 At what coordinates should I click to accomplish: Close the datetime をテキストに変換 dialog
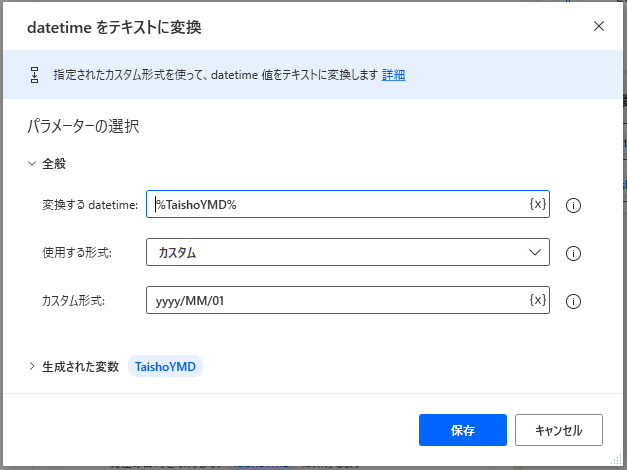[599, 26]
